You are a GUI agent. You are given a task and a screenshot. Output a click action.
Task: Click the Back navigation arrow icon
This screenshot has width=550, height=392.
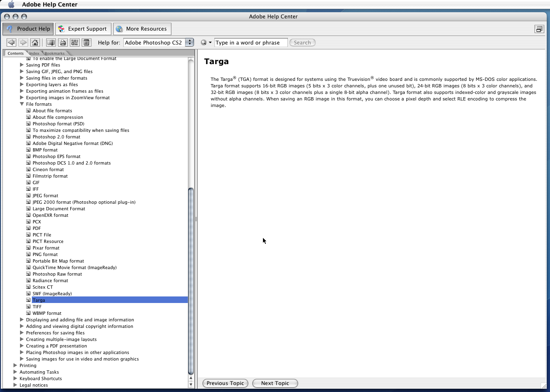coord(11,42)
